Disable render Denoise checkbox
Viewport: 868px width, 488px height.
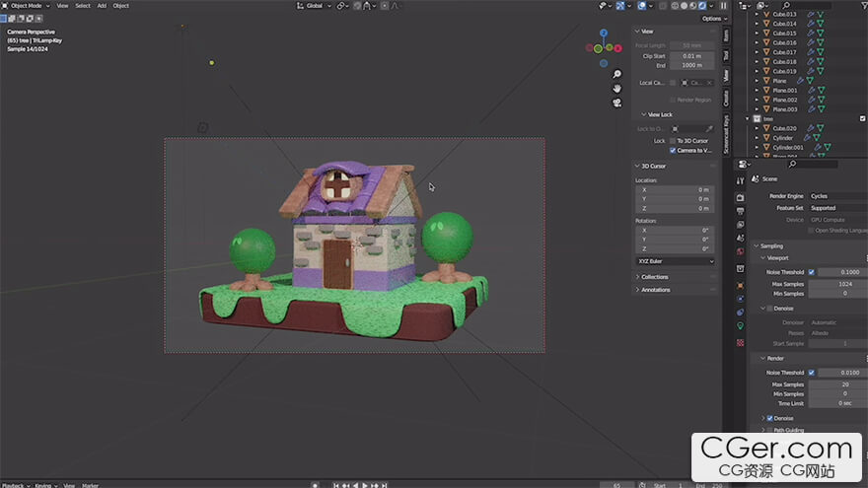tap(769, 418)
